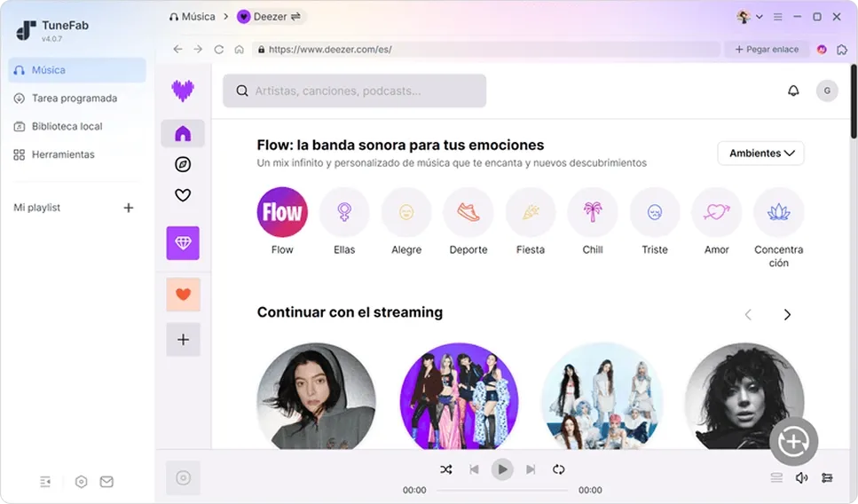Show previous streaming items arrow
The height and width of the screenshot is (504, 858).
[x=748, y=315]
